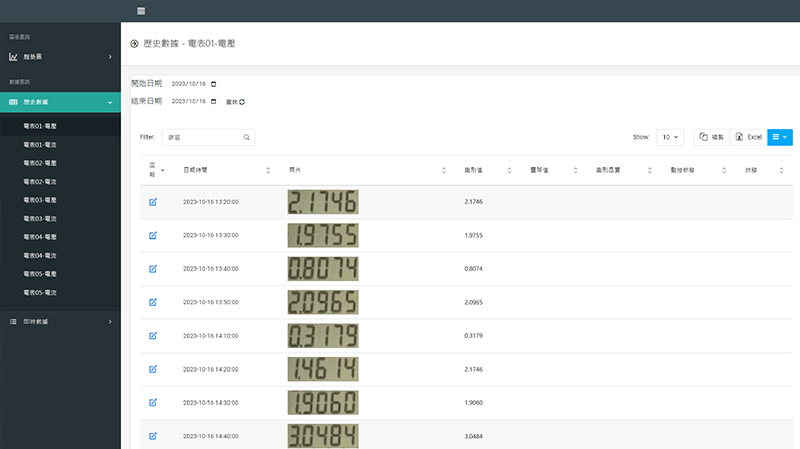Click the trend chart icon in sidebar
This screenshot has width=800, height=449.
(13, 57)
